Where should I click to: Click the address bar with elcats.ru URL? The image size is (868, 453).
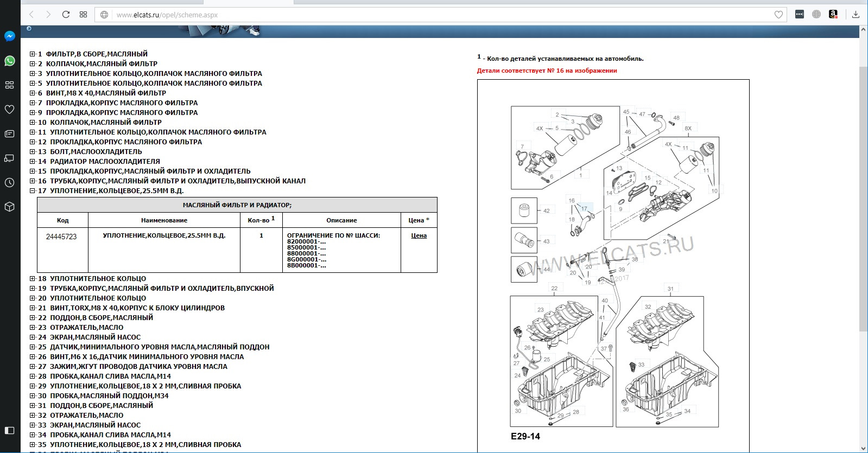click(x=440, y=15)
